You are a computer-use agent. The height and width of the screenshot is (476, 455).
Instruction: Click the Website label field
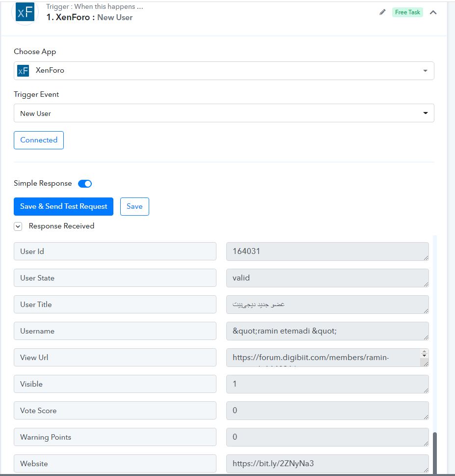coord(115,464)
